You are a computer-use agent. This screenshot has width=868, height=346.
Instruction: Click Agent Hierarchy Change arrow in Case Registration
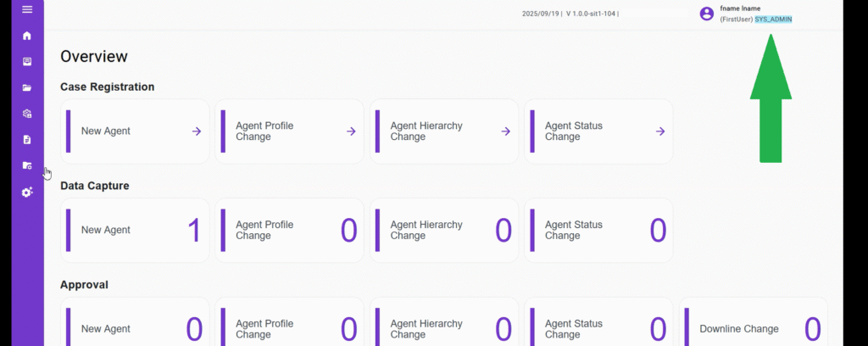pyautogui.click(x=506, y=131)
